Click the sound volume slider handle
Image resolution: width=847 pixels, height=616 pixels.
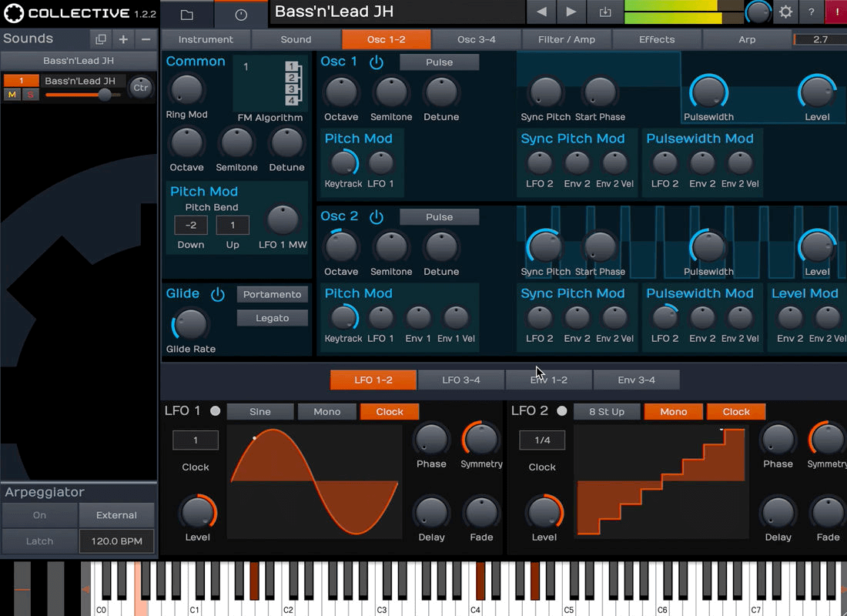(x=104, y=95)
